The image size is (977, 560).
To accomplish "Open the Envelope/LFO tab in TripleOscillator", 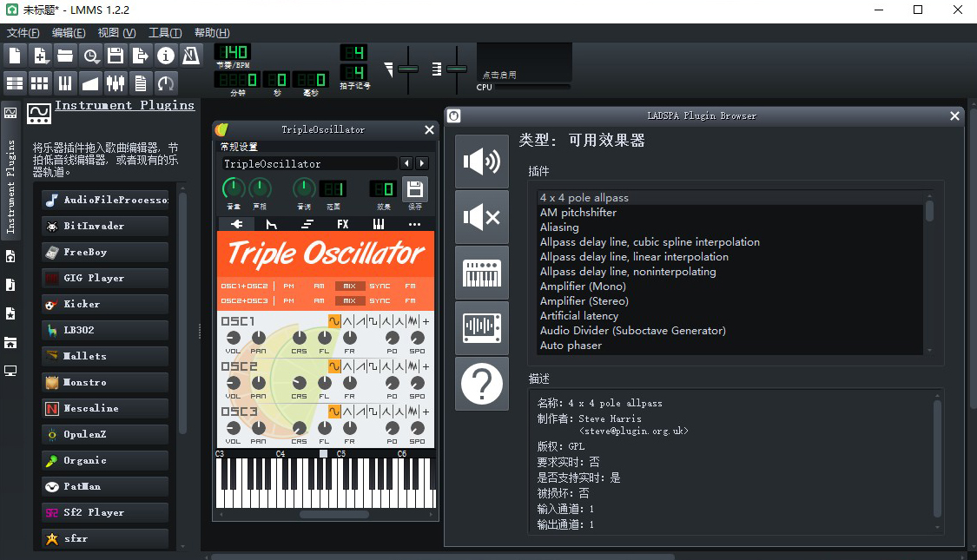I will click(272, 224).
